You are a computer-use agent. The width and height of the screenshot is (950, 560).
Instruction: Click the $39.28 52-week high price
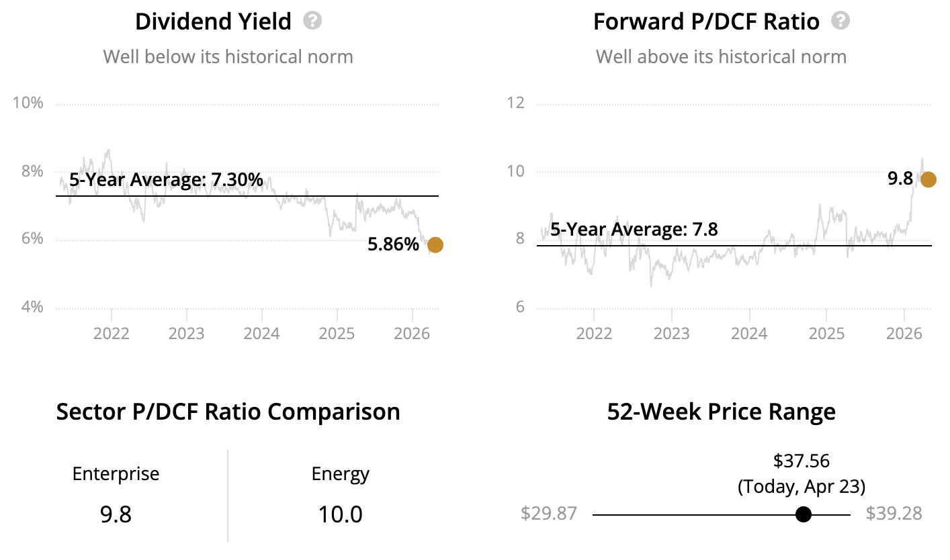tap(894, 514)
